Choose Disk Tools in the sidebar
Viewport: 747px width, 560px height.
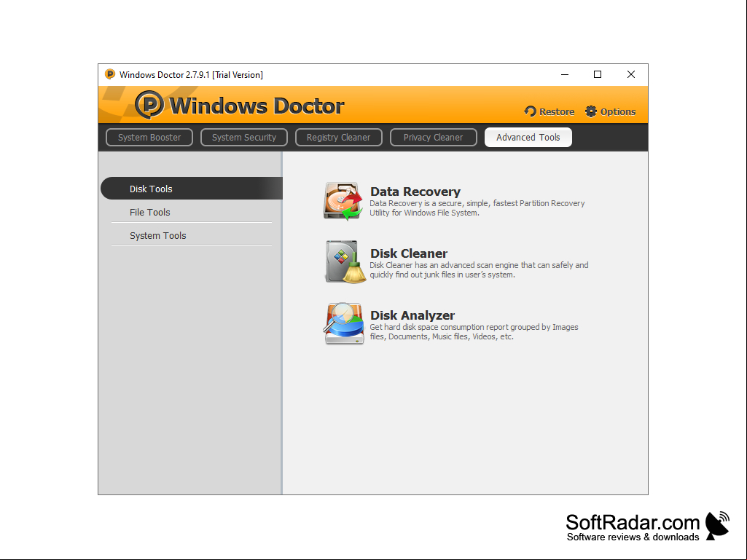[192, 189]
